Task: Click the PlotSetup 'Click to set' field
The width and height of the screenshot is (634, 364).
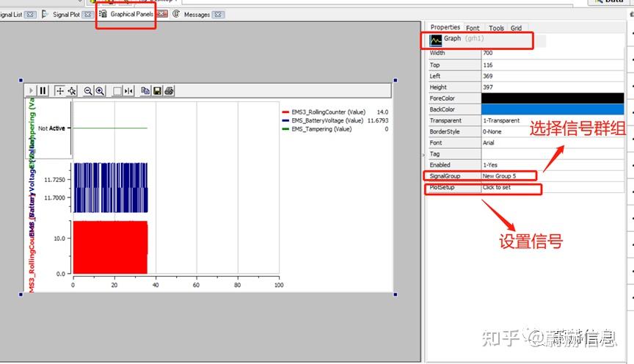Action: [x=511, y=187]
